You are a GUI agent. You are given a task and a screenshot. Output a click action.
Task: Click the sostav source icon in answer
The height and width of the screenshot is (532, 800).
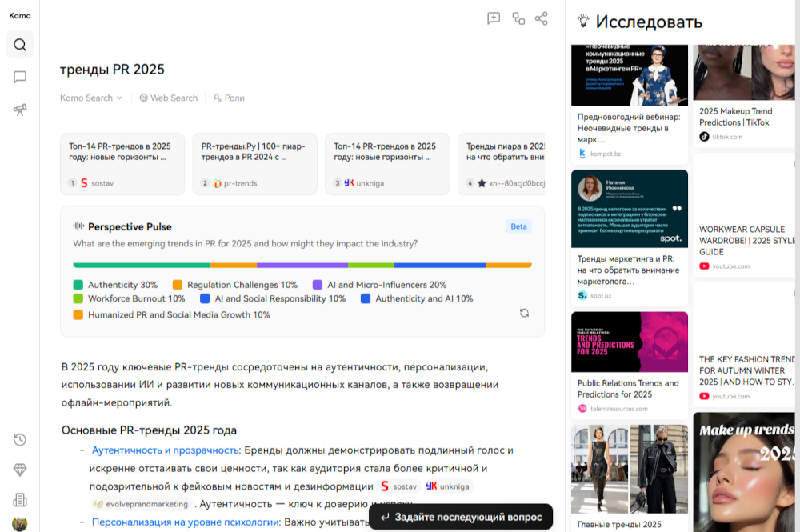click(x=385, y=486)
